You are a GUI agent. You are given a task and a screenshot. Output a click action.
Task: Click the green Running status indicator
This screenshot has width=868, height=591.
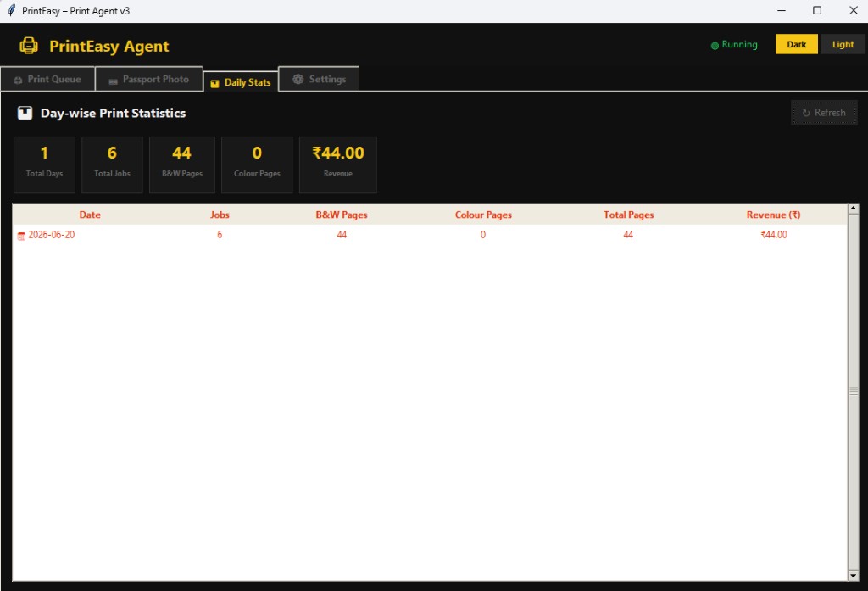pyautogui.click(x=734, y=45)
